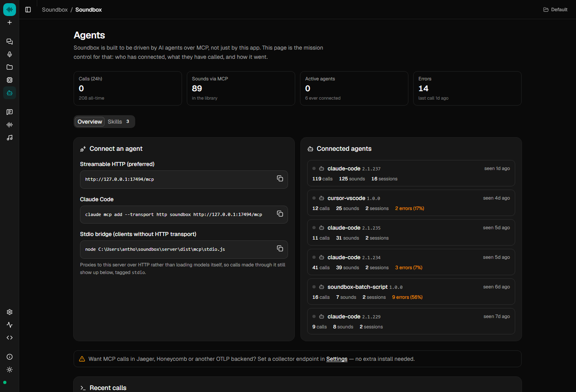Image resolution: width=576 pixels, height=392 pixels.
Task: Open the microphone sidebar icon
Action: 10,54
